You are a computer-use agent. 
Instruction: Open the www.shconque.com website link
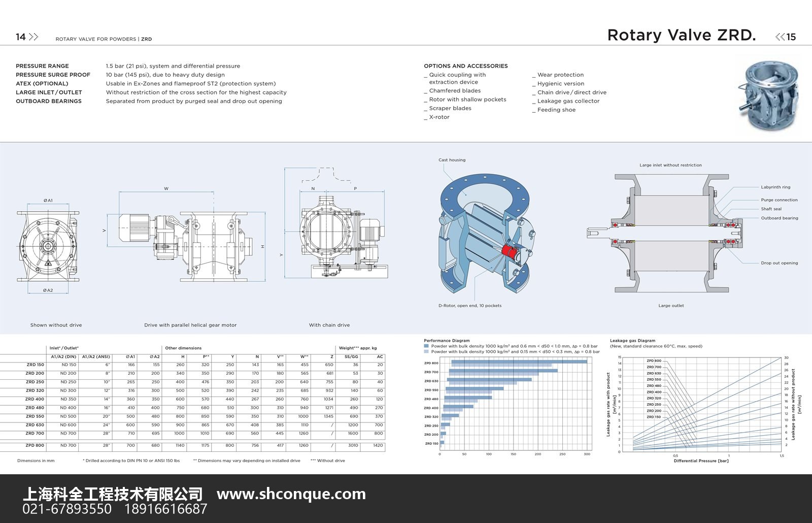[x=291, y=494]
